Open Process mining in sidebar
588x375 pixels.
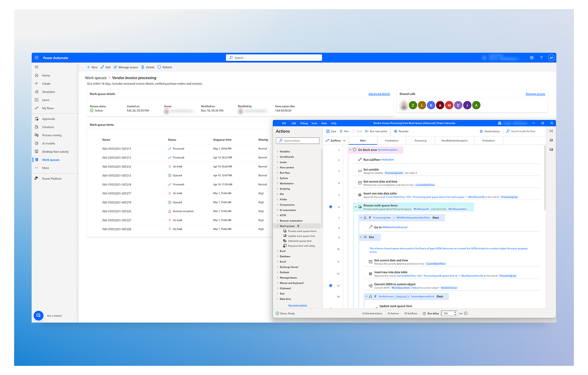click(x=52, y=135)
